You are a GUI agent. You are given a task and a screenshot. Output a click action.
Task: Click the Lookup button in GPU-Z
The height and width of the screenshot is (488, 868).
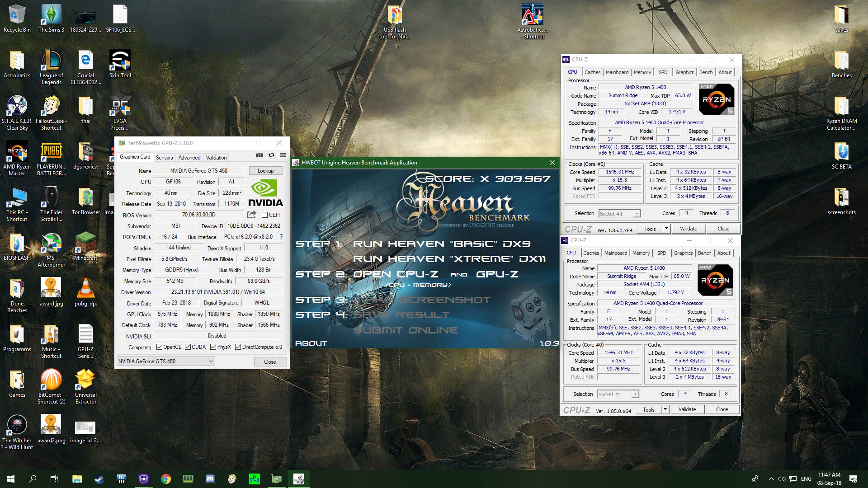pyautogui.click(x=265, y=171)
